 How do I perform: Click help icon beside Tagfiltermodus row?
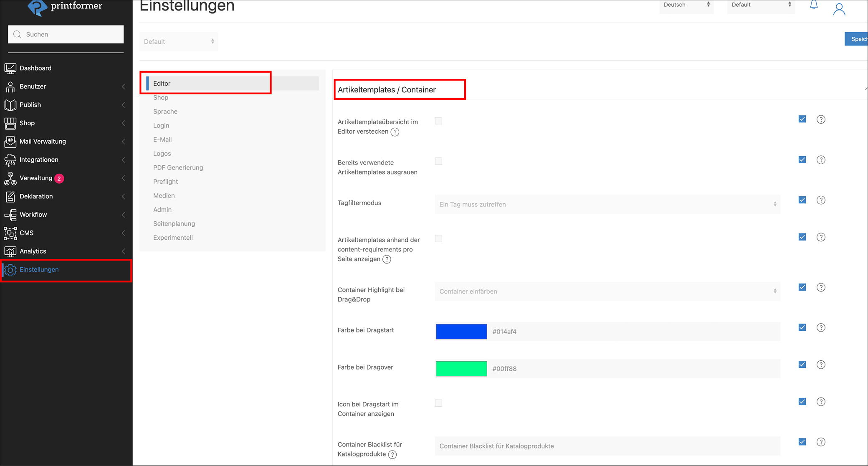(821, 200)
